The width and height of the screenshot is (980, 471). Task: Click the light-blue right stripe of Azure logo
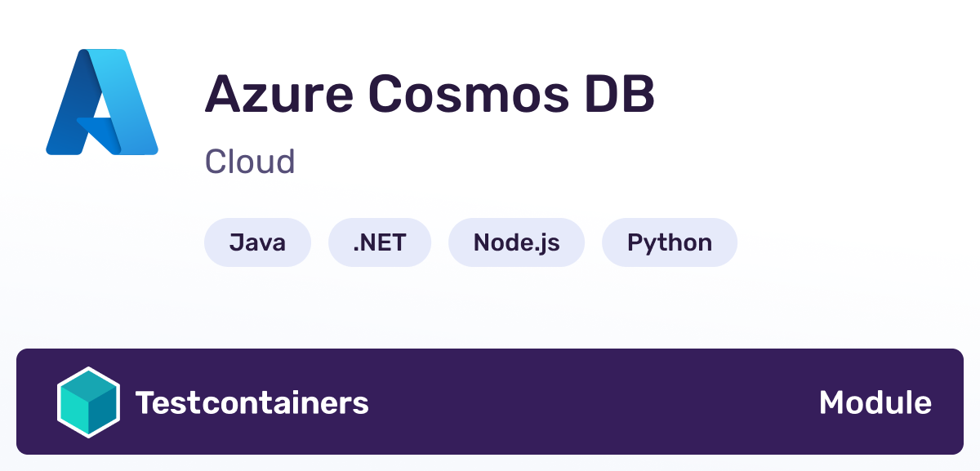(135, 102)
